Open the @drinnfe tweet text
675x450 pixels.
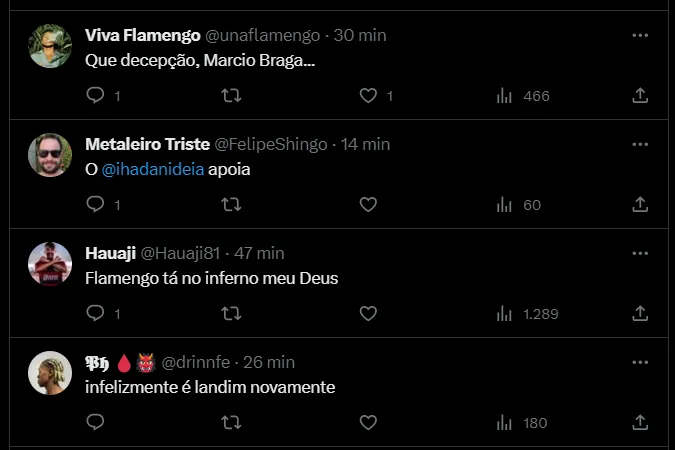pos(210,387)
